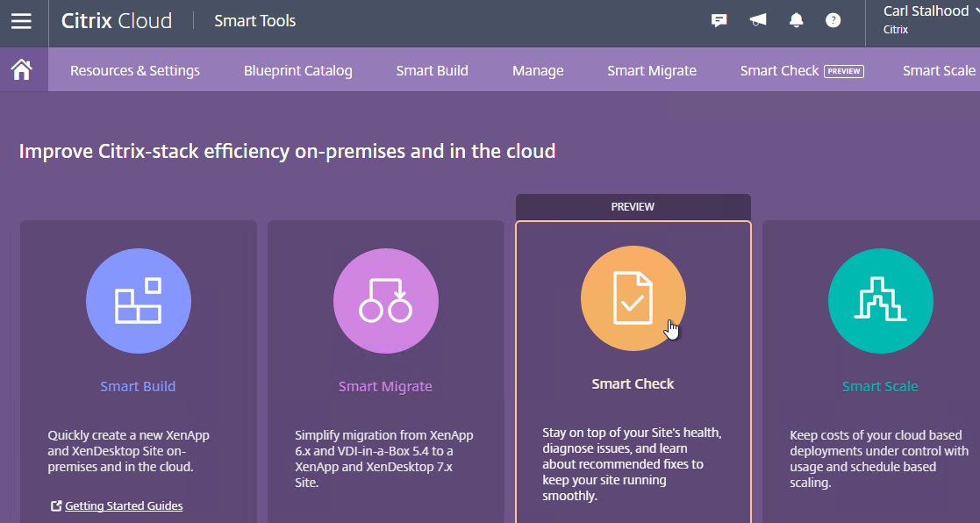This screenshot has height=523, width=980.
Task: Click the Smart Build blue circle icon
Action: [x=138, y=301]
